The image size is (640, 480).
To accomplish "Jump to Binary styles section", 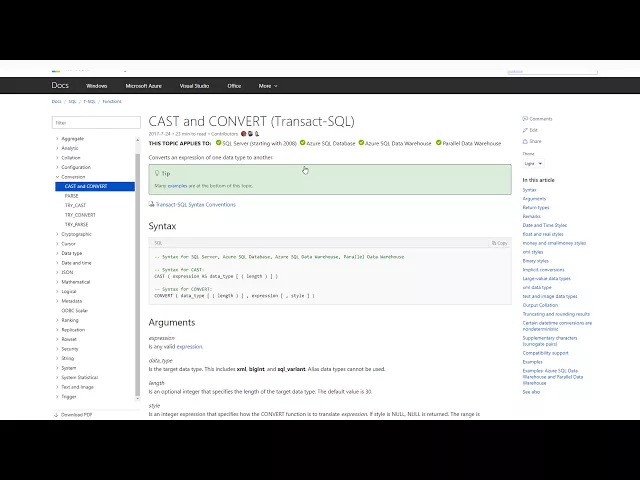I will (x=536, y=261).
